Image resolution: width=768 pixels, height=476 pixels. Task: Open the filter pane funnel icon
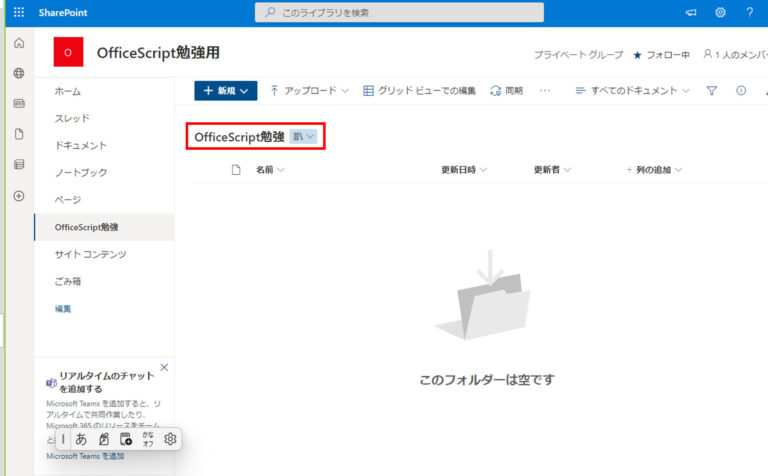[x=712, y=91]
